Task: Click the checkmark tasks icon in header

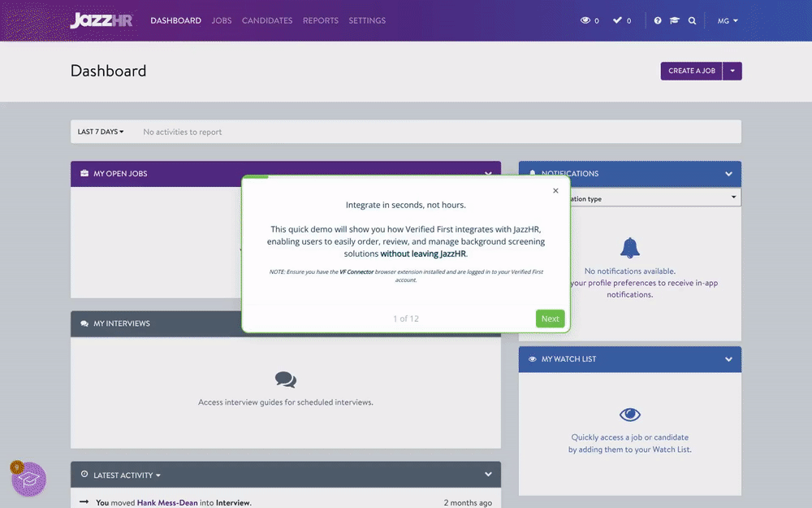Action: pos(617,21)
